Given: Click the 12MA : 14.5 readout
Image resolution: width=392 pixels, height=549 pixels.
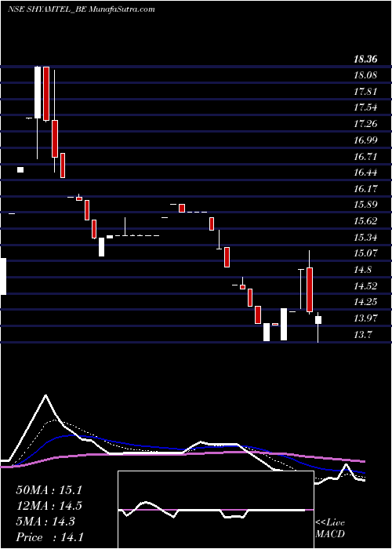Looking at the screenshot, I should 49,506.
